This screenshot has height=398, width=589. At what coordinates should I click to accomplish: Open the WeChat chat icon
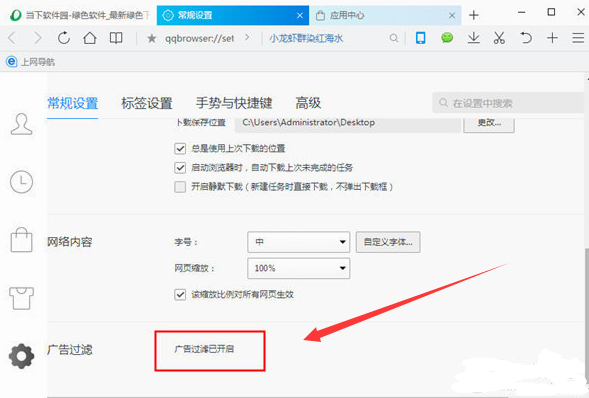pyautogui.click(x=447, y=38)
